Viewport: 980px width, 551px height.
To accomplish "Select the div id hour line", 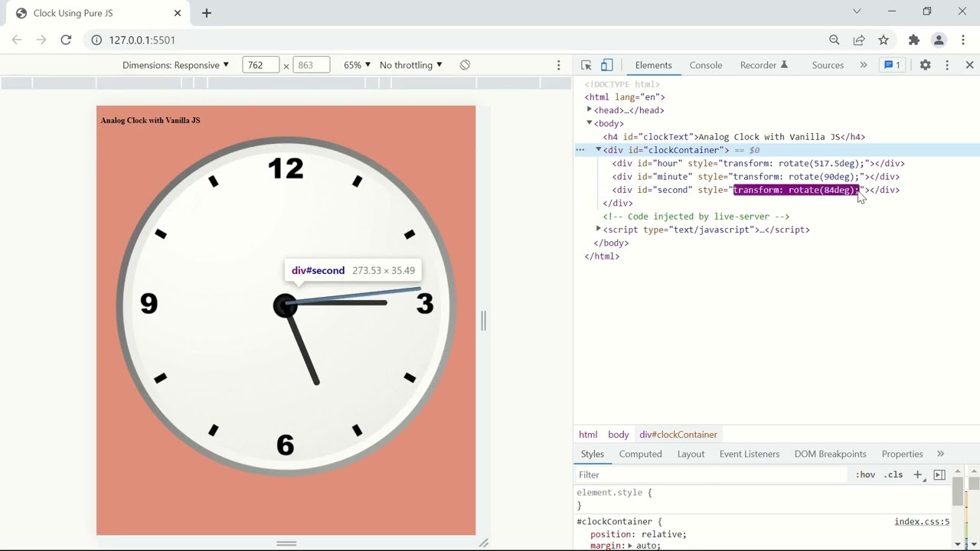I will (759, 164).
